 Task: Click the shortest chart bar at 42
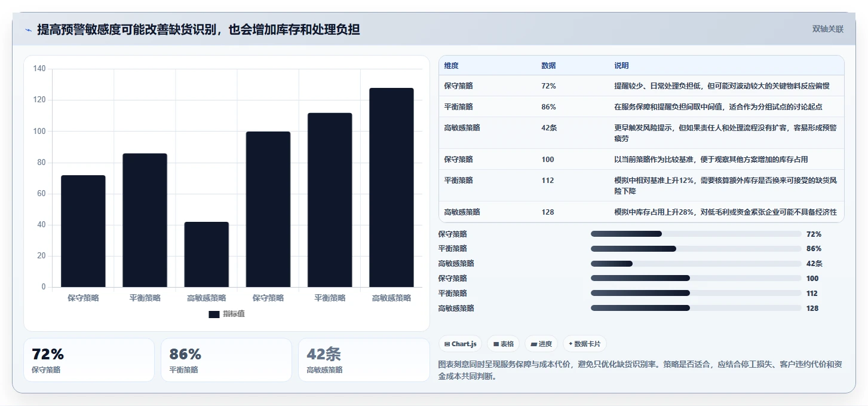pyautogui.click(x=207, y=255)
